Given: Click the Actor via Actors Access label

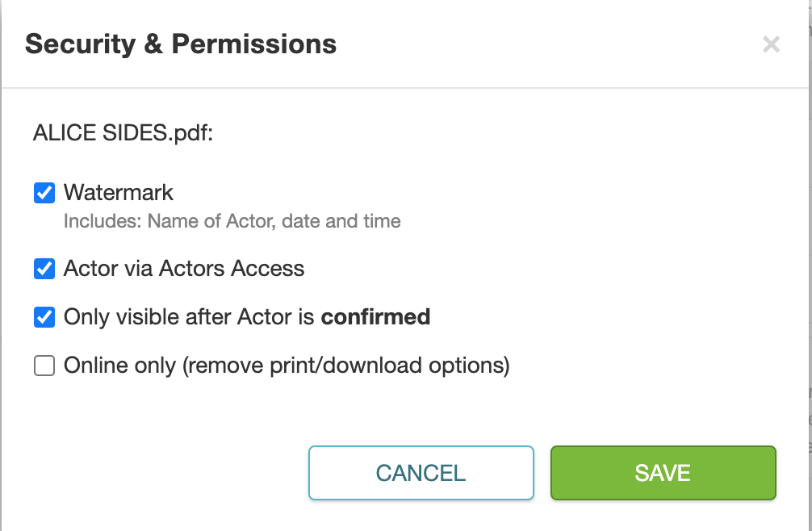Looking at the screenshot, I should (x=182, y=269).
